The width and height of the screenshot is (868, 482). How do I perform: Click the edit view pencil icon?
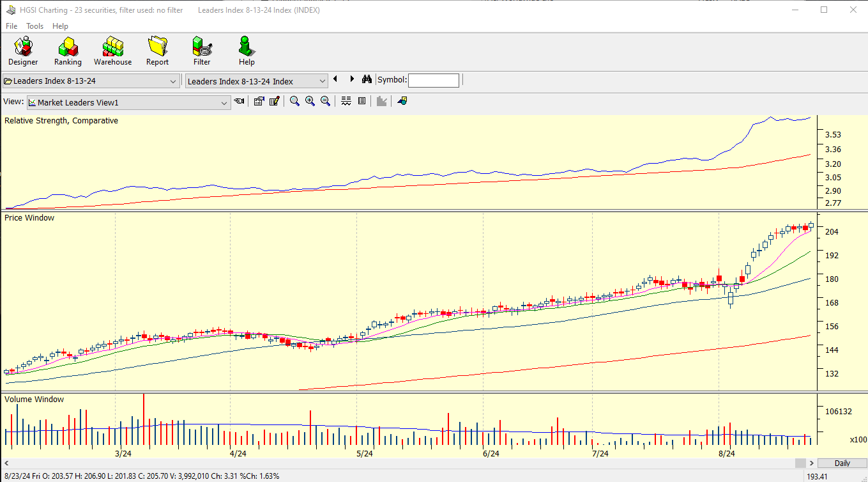[274, 101]
